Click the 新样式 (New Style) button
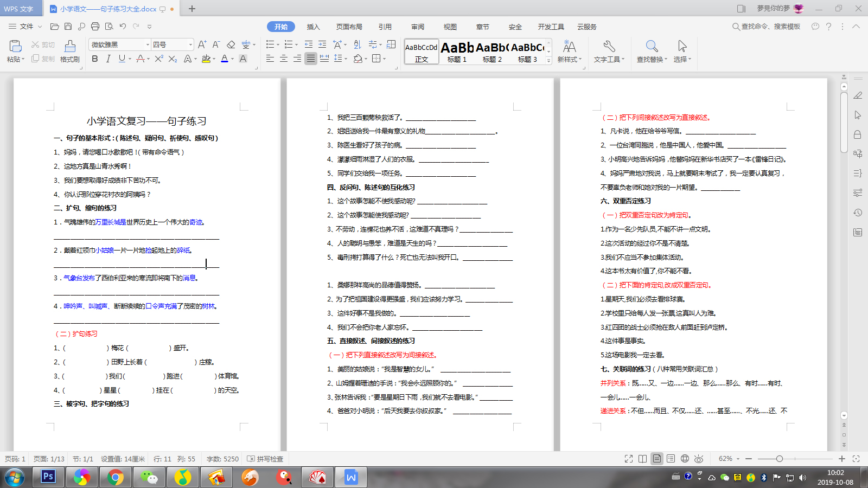The height and width of the screenshot is (488, 868). pos(569,52)
